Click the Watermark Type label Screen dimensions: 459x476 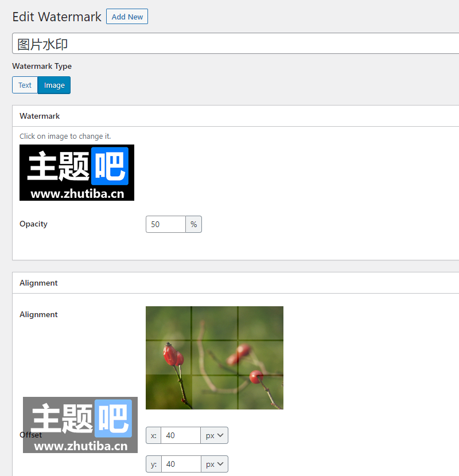[42, 66]
